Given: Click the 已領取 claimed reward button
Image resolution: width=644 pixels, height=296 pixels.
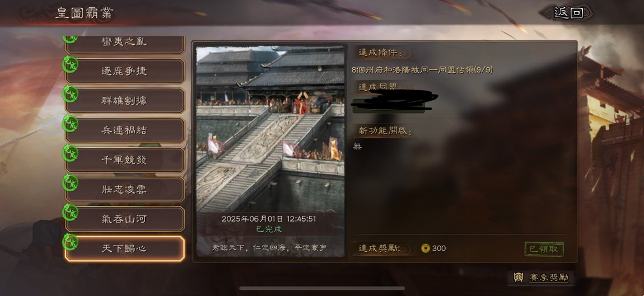Looking at the screenshot, I should point(544,249).
